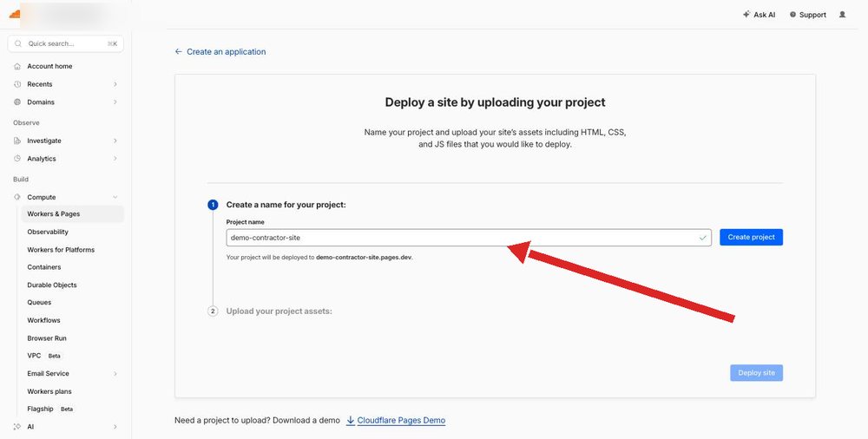Click the Ask AI sparkle icon
Image resolution: width=868 pixels, height=439 pixels.
point(746,15)
